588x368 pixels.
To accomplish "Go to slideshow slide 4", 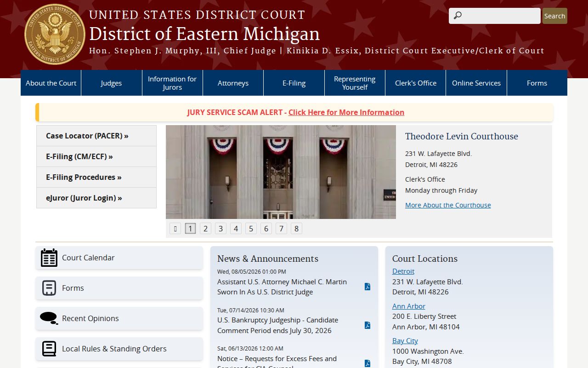I will coord(236,229).
